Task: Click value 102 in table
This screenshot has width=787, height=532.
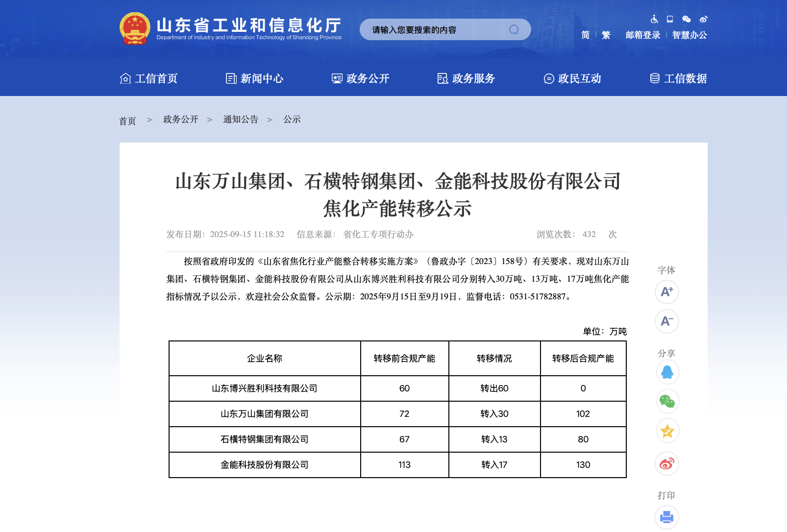Action: pyautogui.click(x=583, y=414)
